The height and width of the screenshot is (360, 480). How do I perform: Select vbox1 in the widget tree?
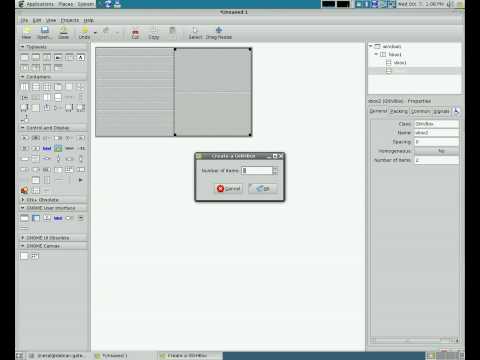(400, 63)
